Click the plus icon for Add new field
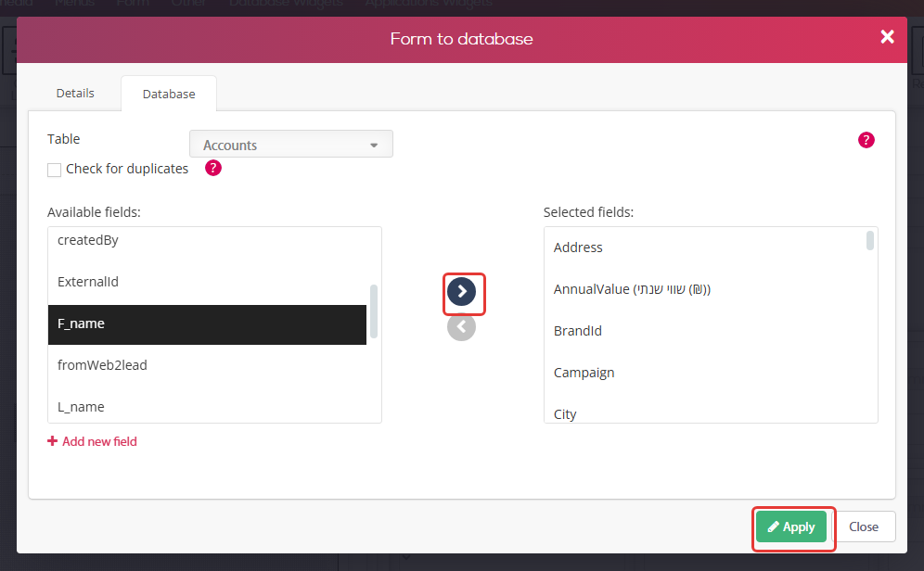The image size is (924, 571). 53,441
